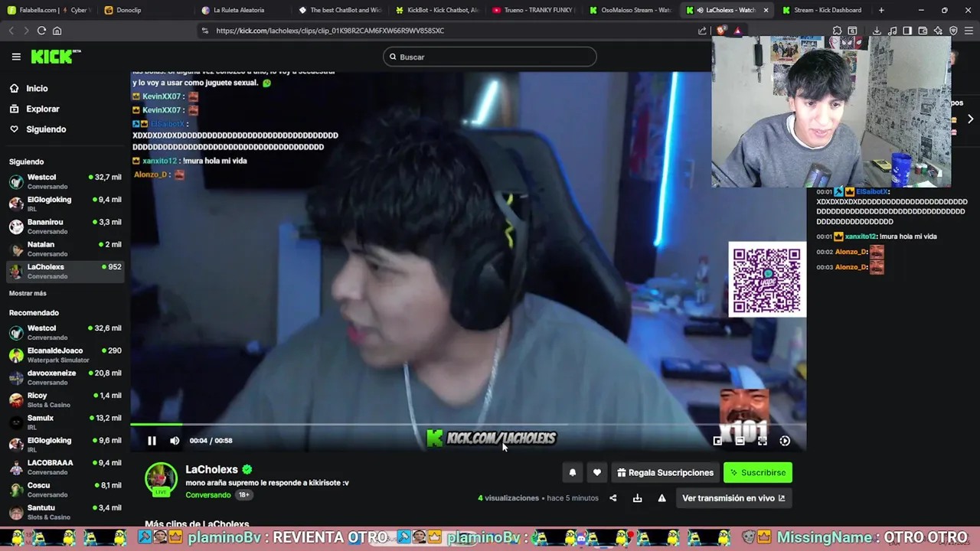Image resolution: width=980 pixels, height=551 pixels.
Task: Report clip with warning icon
Action: [661, 498]
